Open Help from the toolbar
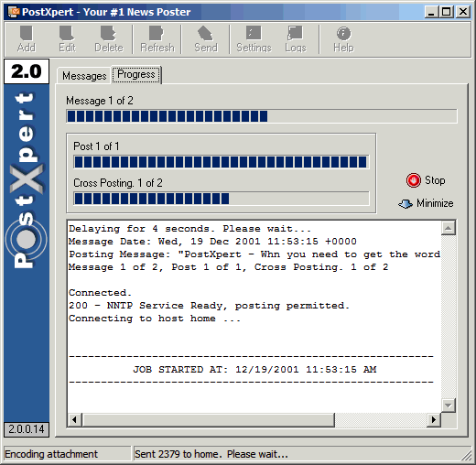 pos(343,39)
